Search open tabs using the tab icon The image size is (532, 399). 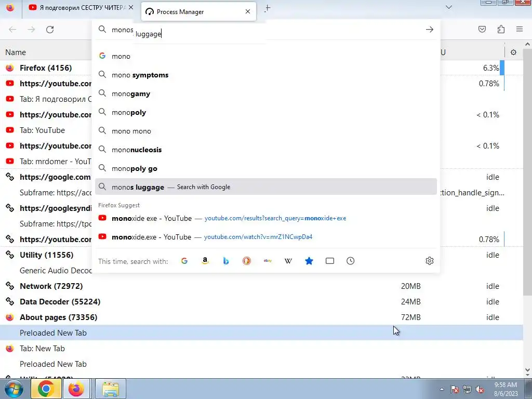330,261
